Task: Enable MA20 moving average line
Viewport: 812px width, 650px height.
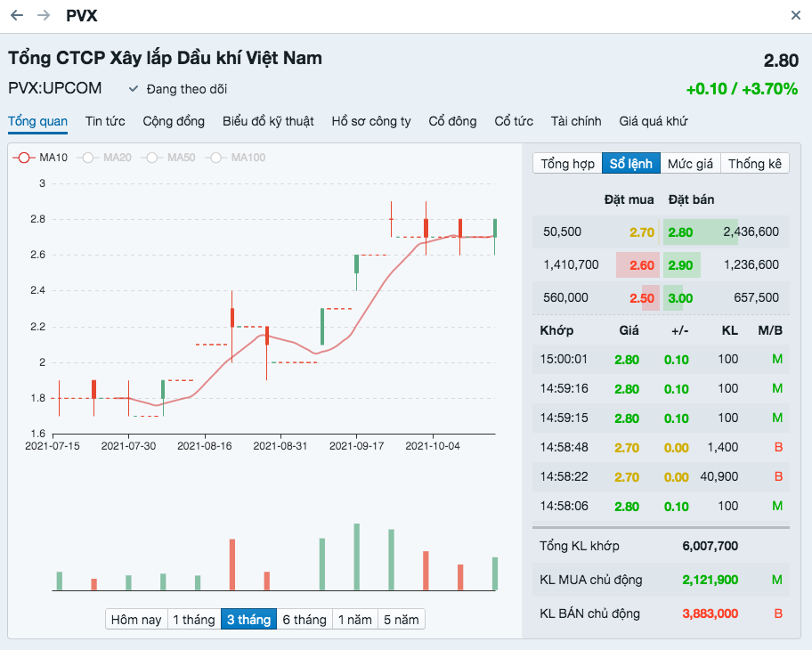Action: point(104,158)
